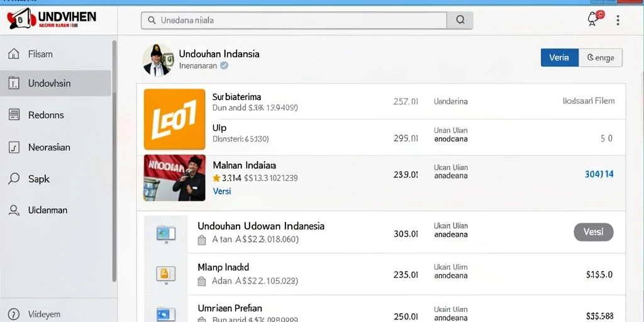644x322 pixels.
Task: Click the magnifier icon inside search field
Action: coord(152,20)
